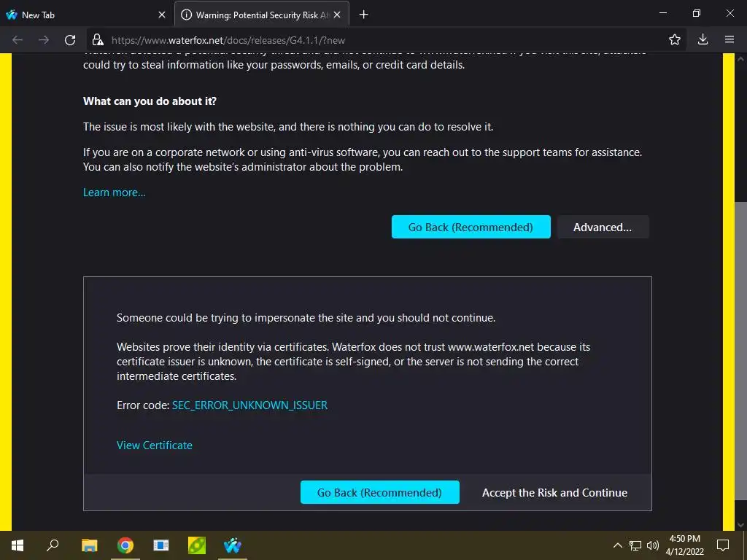The width and height of the screenshot is (747, 560).
Task: Click Go Back (Recommended) in the advanced panel
Action: pyautogui.click(x=379, y=492)
